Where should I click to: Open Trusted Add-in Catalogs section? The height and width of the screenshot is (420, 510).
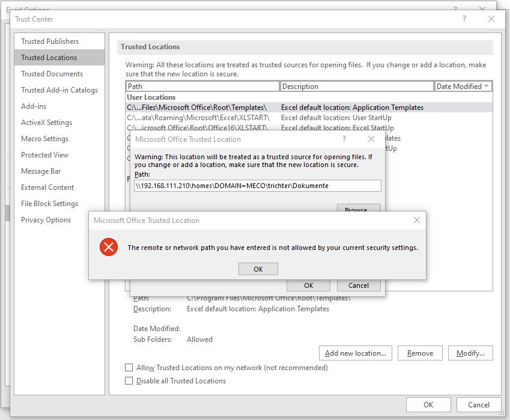pyautogui.click(x=59, y=90)
